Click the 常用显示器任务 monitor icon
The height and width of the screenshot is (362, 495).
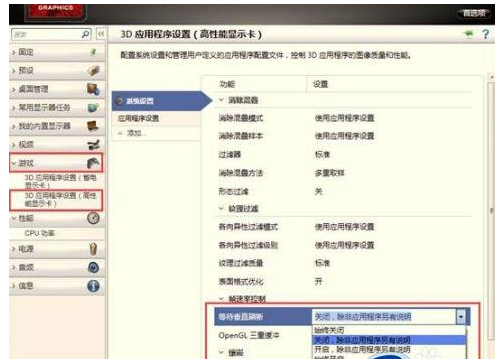93,108
